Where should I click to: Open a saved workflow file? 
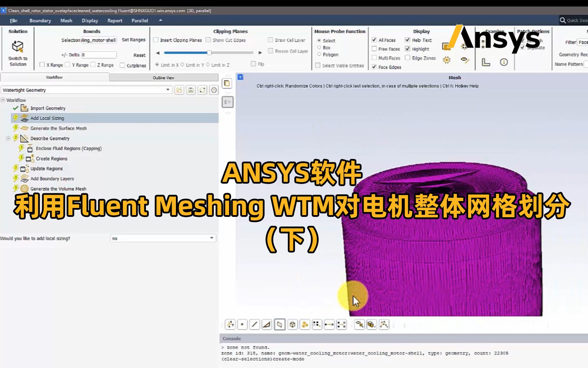click(x=179, y=90)
